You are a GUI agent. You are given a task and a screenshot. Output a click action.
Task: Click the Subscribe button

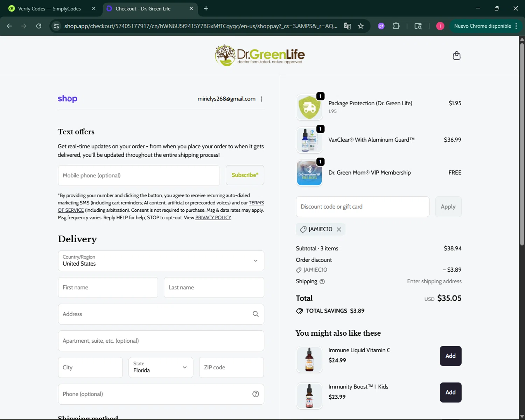pyautogui.click(x=245, y=175)
